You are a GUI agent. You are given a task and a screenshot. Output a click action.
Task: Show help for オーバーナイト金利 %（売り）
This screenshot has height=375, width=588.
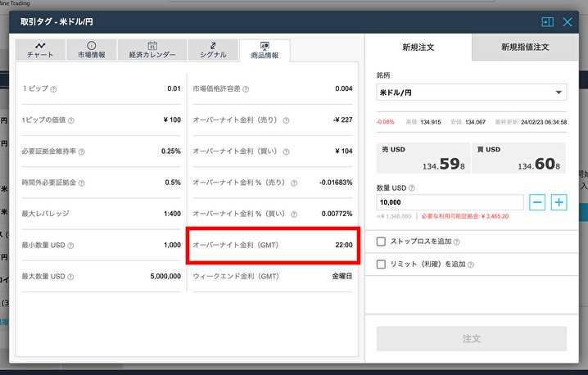tap(294, 183)
